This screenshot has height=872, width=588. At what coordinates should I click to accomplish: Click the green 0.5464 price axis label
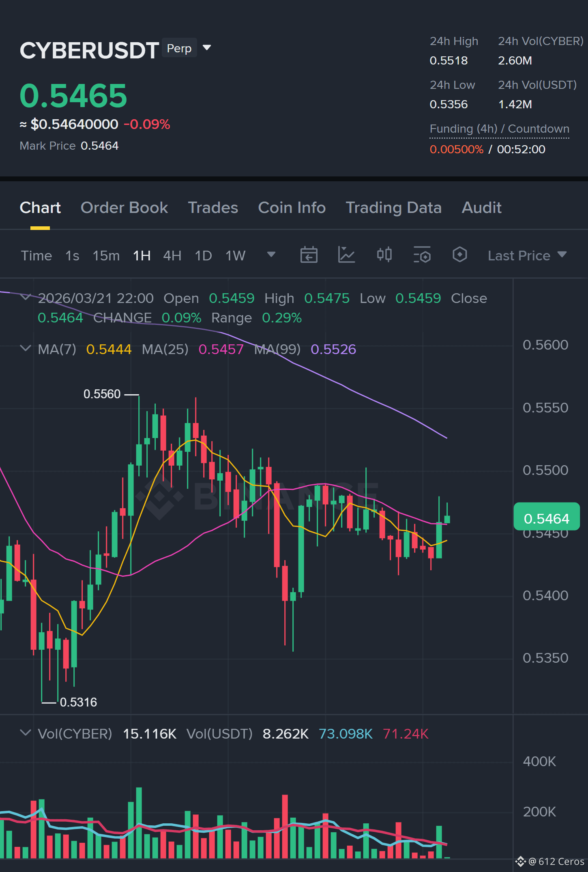click(547, 517)
